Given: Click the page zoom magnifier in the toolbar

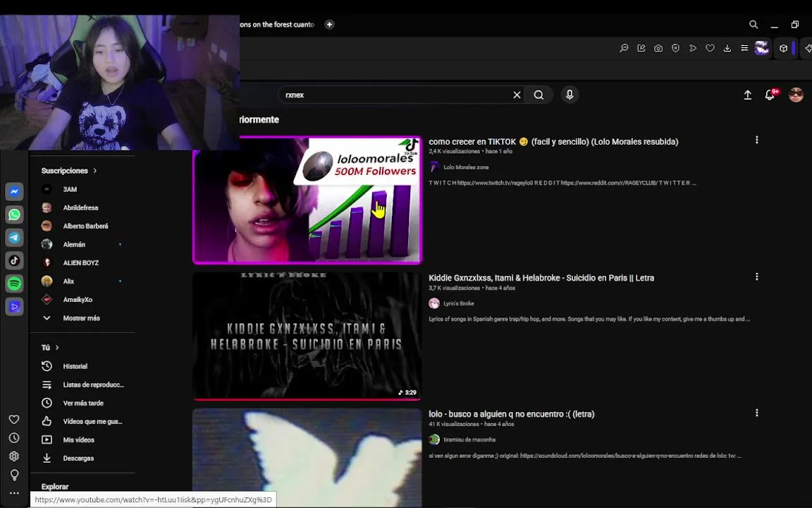Looking at the screenshot, I should click(x=624, y=48).
